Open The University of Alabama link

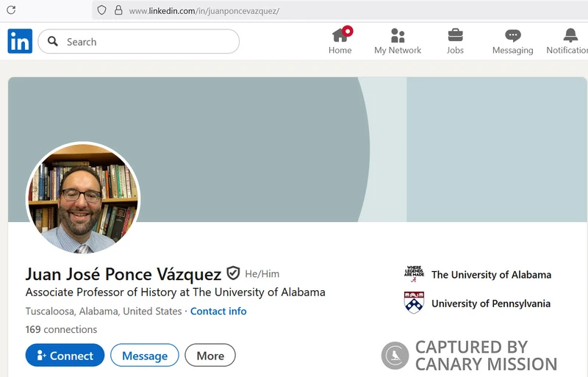click(491, 275)
